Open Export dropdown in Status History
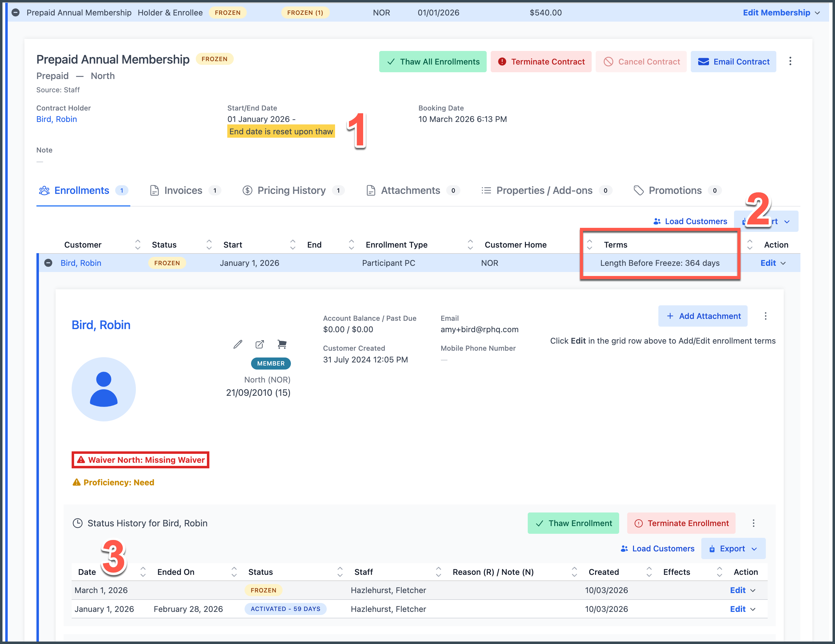The height and width of the screenshot is (644, 835). coord(733,549)
